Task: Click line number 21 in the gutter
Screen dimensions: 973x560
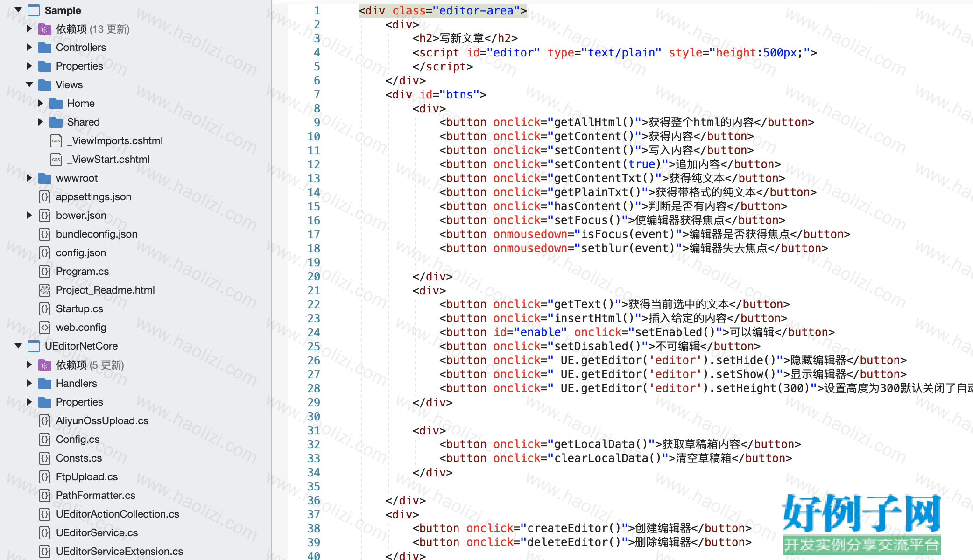Action: (314, 290)
